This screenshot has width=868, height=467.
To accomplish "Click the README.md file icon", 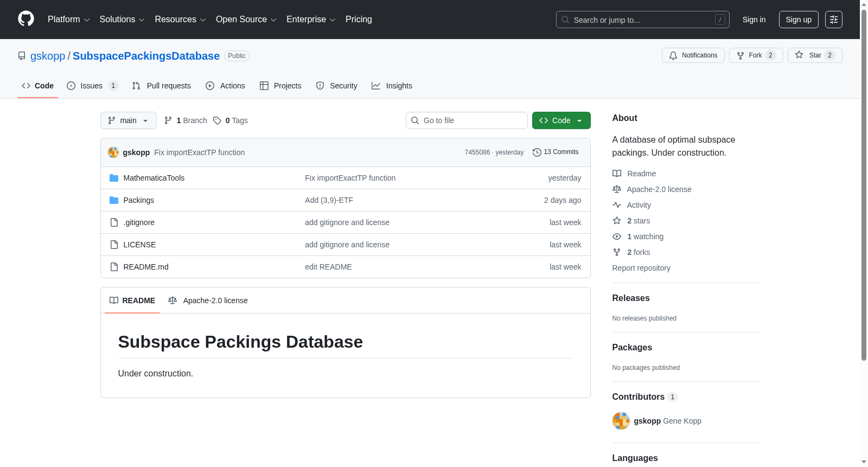I will point(114,267).
